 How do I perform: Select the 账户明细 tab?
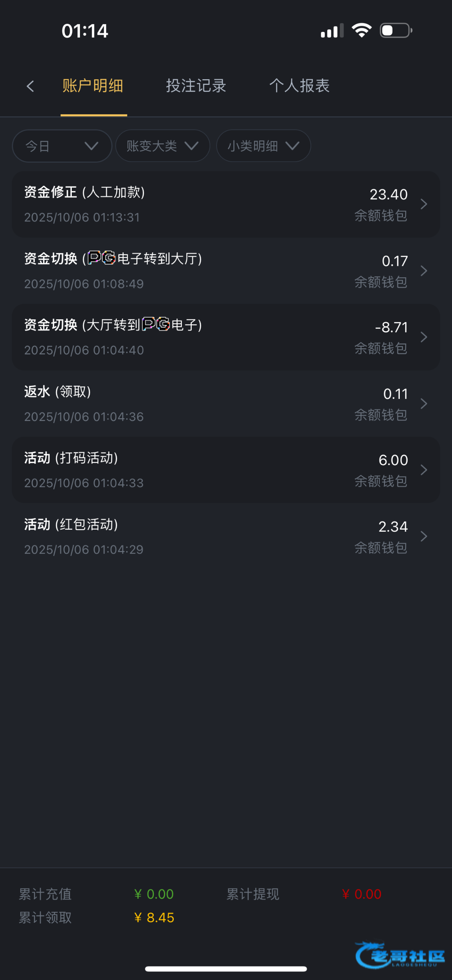coord(93,86)
